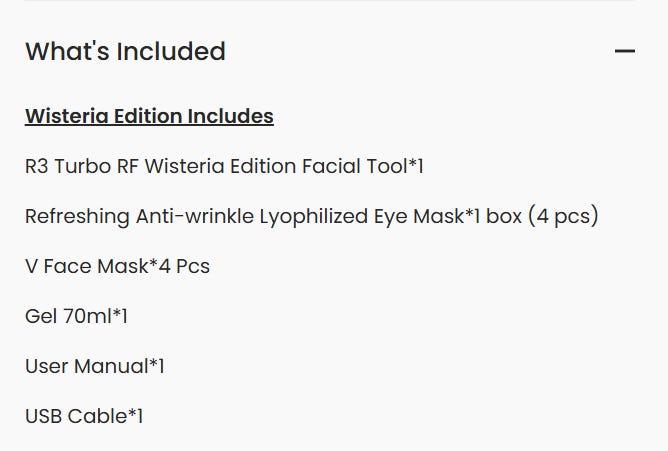The height and width of the screenshot is (451, 668).
Task: Click the word Wisteria in the underlined subheading
Action: 66,116
